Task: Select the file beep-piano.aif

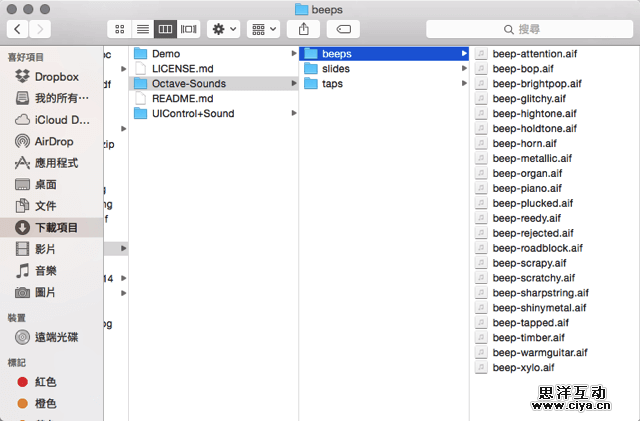Action: pos(526,188)
